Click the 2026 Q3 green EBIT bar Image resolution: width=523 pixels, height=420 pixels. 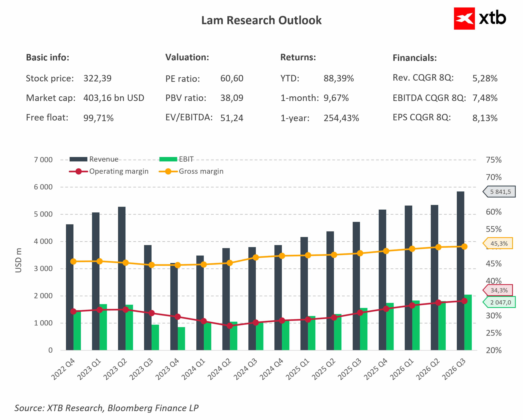(x=468, y=322)
